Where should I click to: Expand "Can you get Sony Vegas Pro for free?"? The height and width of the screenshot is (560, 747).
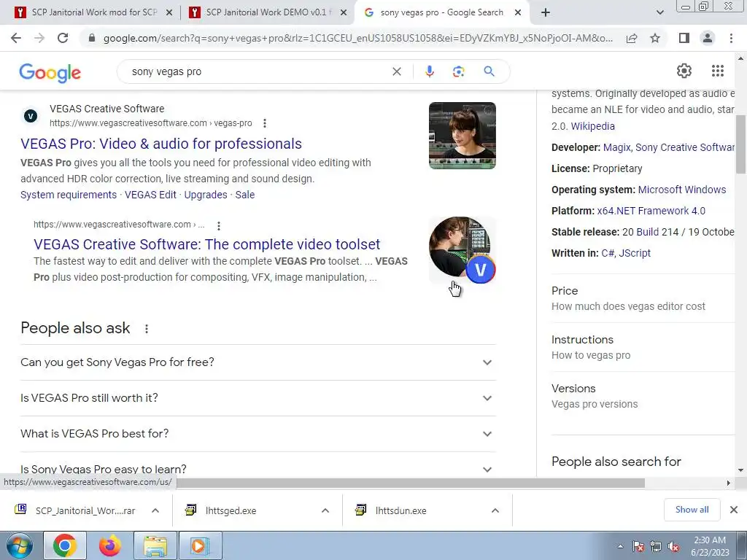click(x=258, y=362)
